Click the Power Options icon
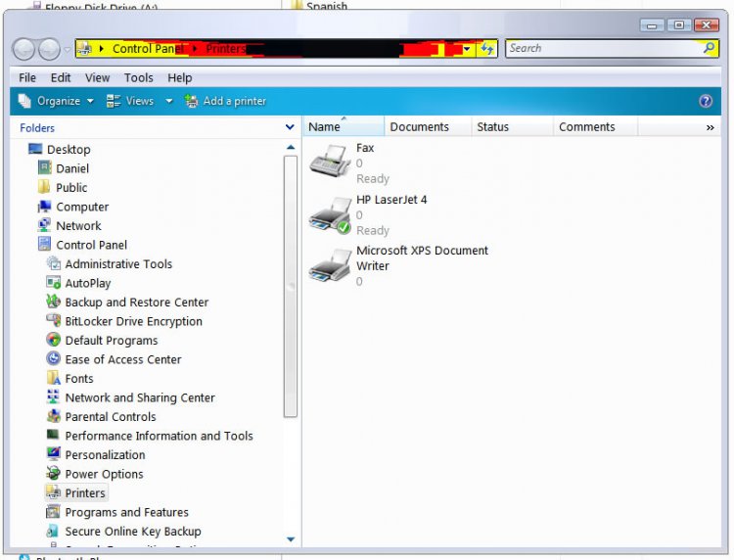Image resolution: width=734 pixels, height=560 pixels. pos(54,473)
